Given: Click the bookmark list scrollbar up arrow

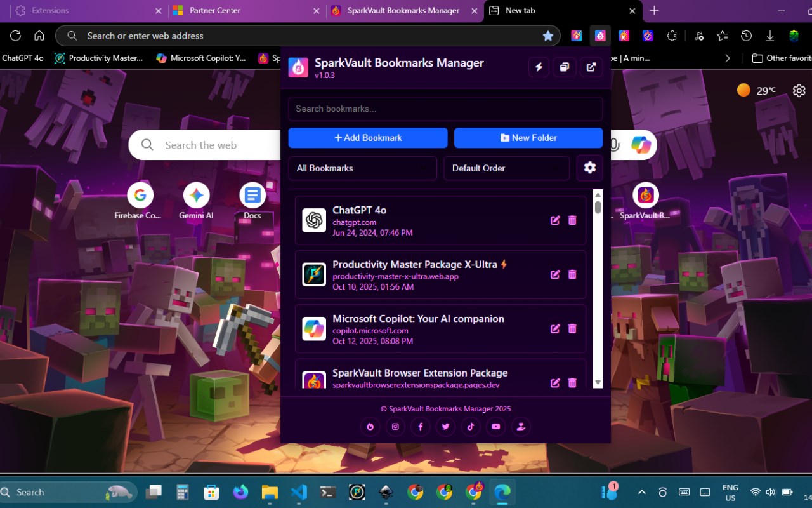Looking at the screenshot, I should [x=598, y=194].
